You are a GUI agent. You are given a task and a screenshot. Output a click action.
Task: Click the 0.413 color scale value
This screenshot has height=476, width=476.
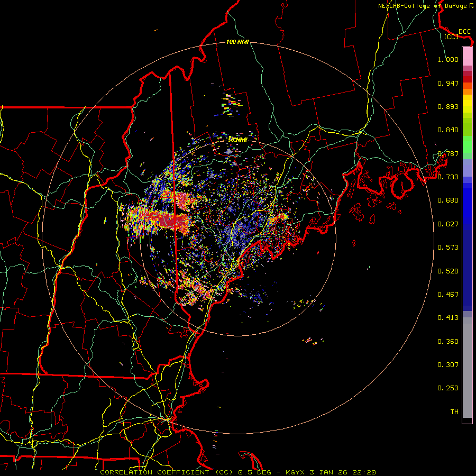[x=448, y=318]
